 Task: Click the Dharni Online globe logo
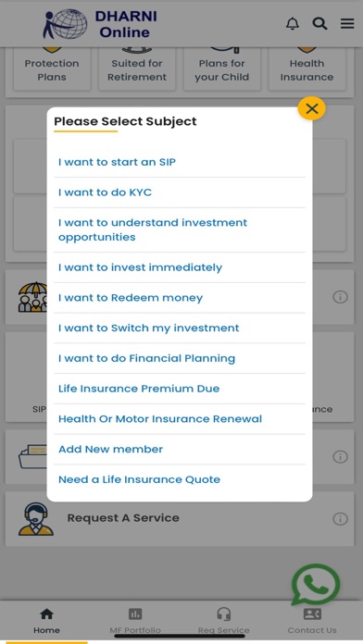click(65, 24)
